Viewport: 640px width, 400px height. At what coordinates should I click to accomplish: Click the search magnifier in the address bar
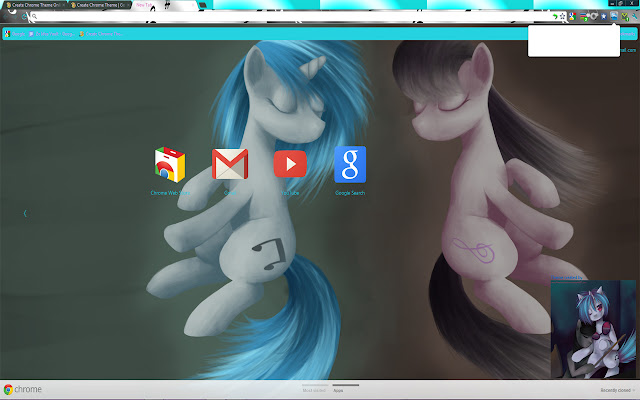point(34,16)
